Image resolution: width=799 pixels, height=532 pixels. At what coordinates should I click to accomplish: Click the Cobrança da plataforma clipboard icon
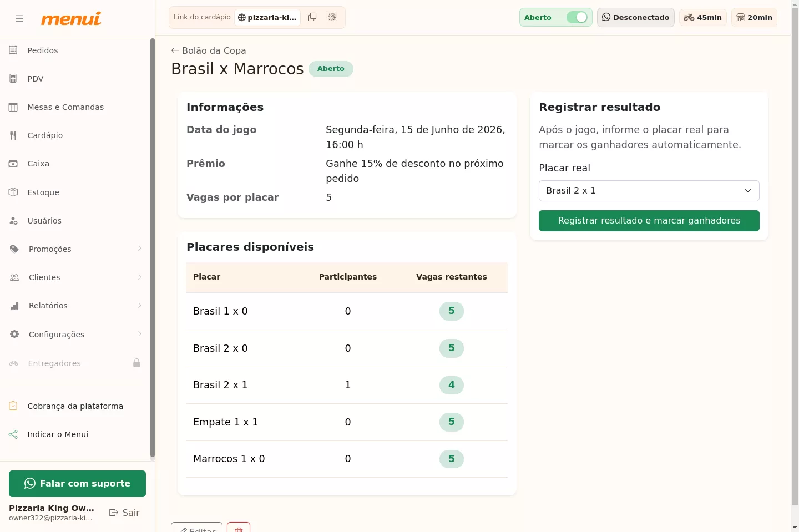coord(13,406)
